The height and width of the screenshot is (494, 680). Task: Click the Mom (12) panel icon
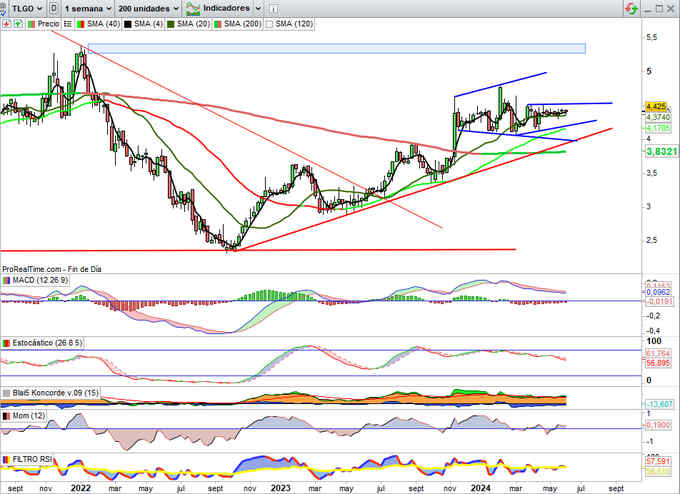[7, 416]
